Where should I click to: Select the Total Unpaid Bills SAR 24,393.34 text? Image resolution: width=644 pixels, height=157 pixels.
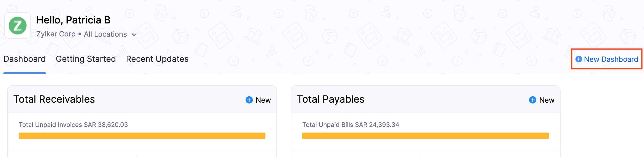tap(350, 125)
